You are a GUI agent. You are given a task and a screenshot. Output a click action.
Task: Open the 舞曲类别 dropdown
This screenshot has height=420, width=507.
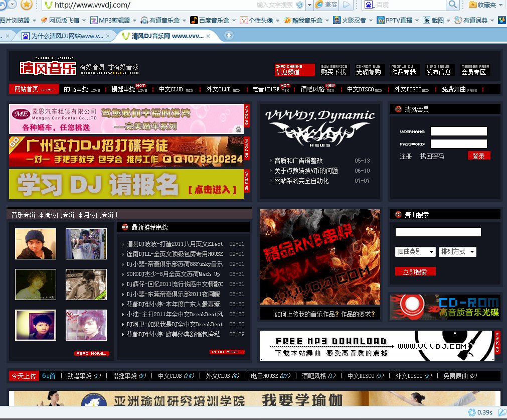tap(416, 252)
